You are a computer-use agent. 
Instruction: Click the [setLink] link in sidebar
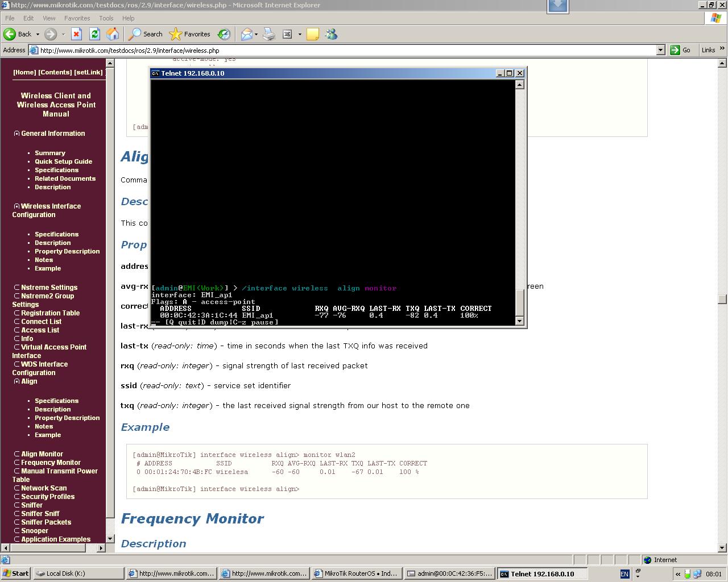point(89,72)
